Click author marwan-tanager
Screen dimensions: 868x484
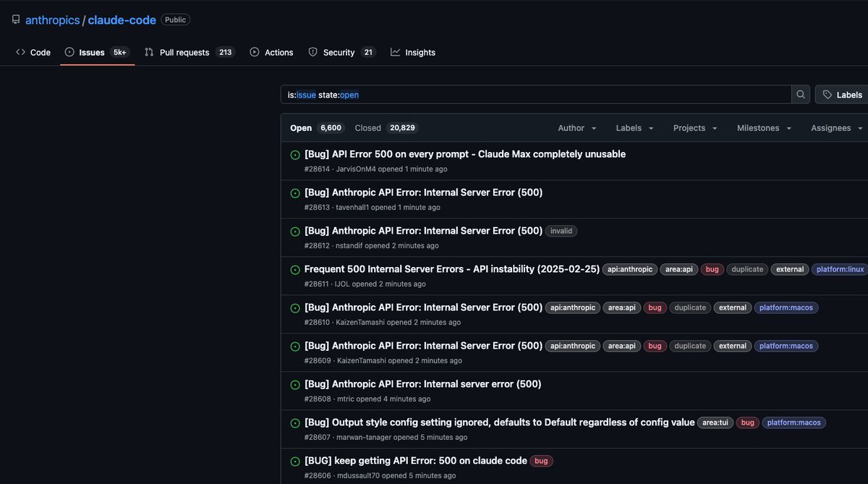point(364,438)
